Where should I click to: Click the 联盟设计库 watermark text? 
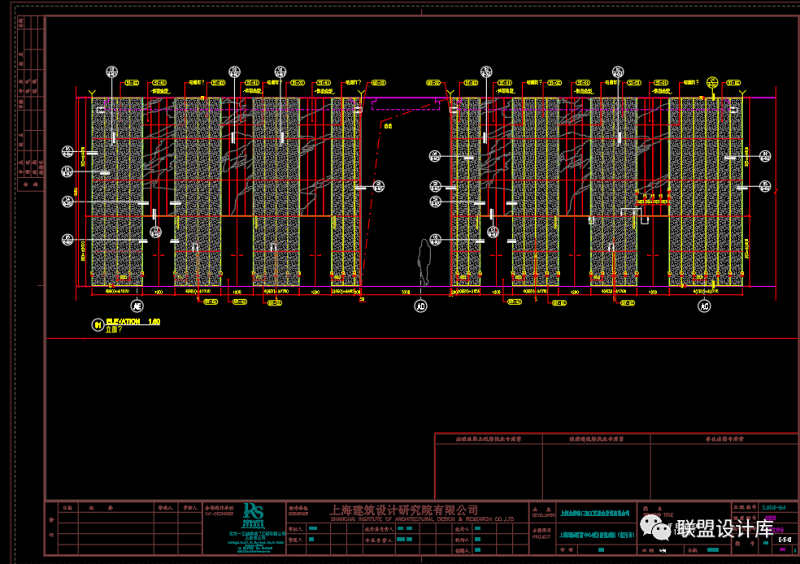725,528
